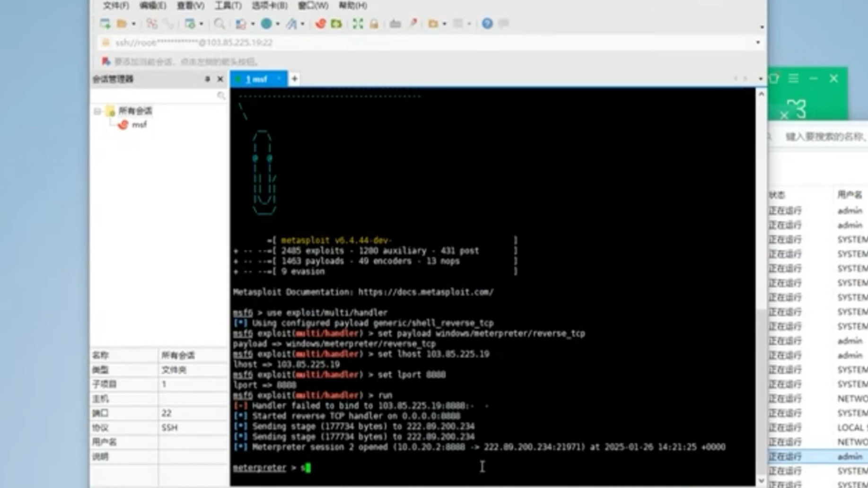Open the 文件(F) menu
The height and width of the screenshot is (488, 868).
tap(116, 6)
